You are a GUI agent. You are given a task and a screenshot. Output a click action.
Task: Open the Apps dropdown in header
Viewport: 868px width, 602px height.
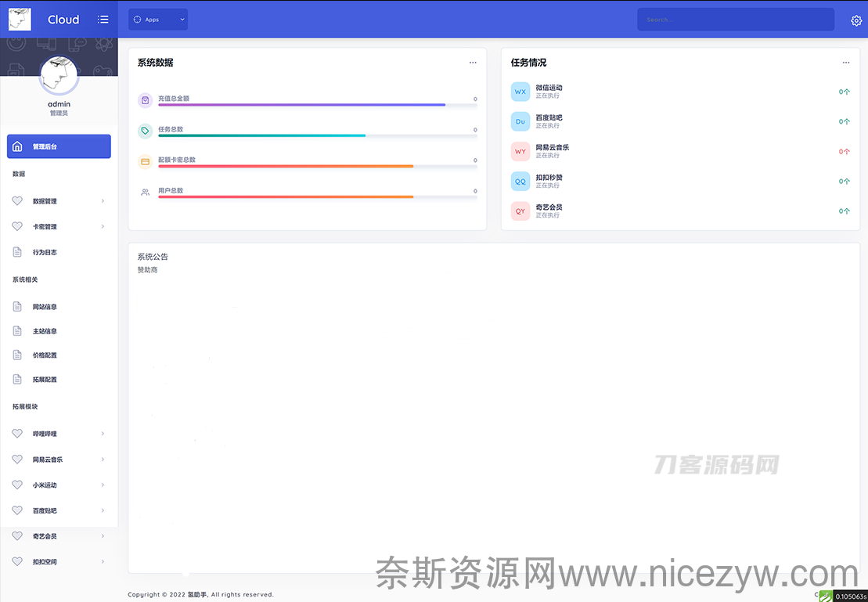tap(158, 20)
